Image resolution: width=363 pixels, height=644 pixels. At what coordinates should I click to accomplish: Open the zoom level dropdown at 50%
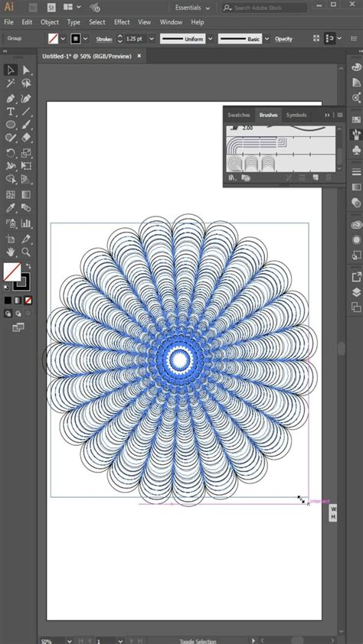click(70, 641)
